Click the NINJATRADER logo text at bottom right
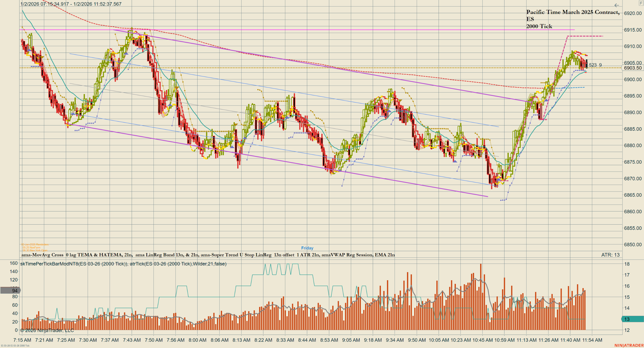Image resolution: width=644 pixels, height=348 pixels. [629, 345]
